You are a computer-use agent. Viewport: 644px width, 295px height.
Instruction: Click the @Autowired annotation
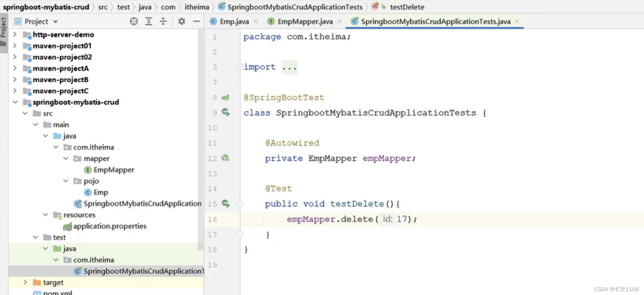coord(292,143)
